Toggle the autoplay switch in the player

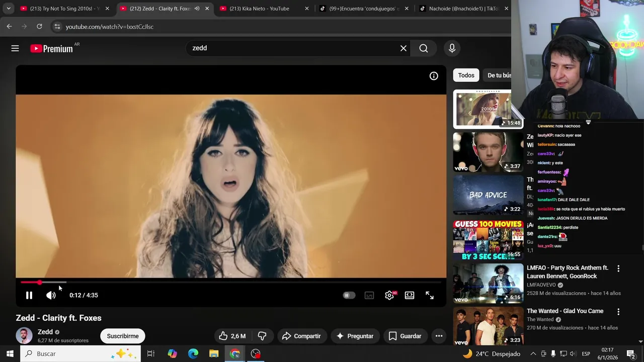click(349, 296)
